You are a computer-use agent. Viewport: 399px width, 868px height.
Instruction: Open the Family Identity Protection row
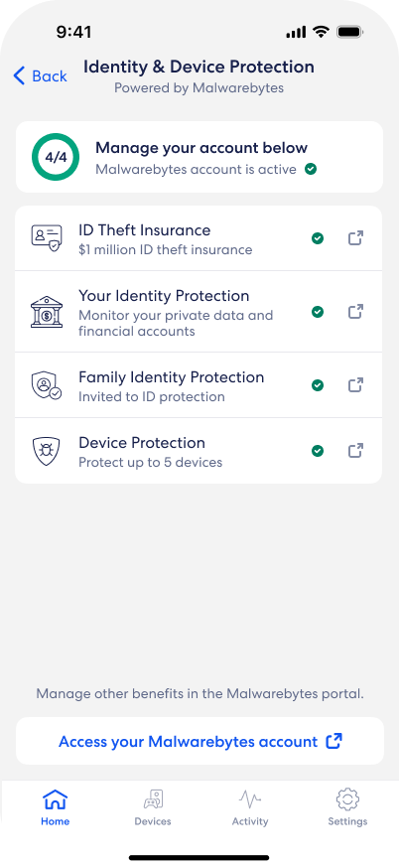[x=199, y=385]
